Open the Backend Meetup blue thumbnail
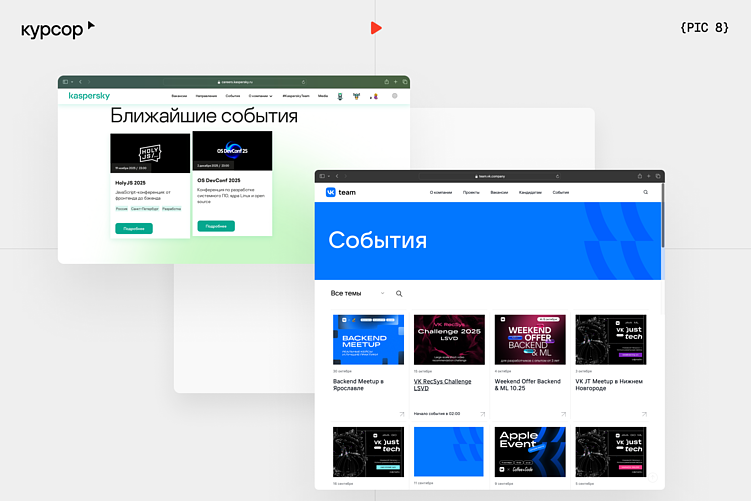The image size is (751, 501). click(368, 340)
